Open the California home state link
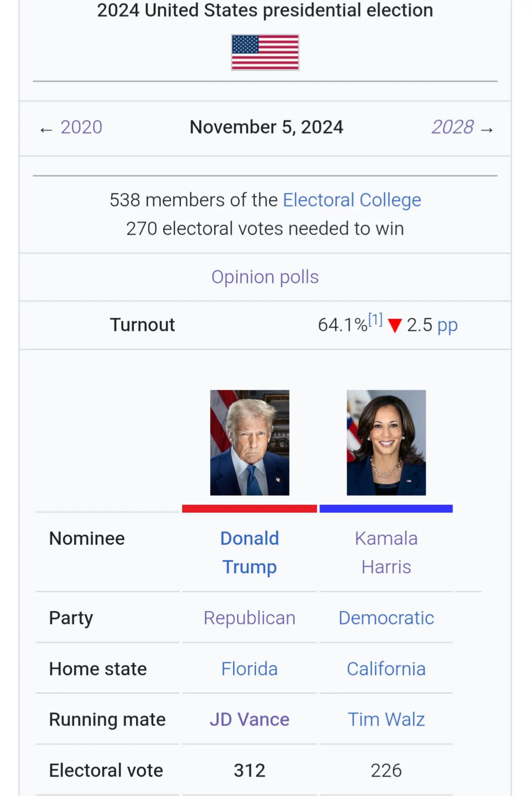The image size is (532, 796). click(x=386, y=669)
